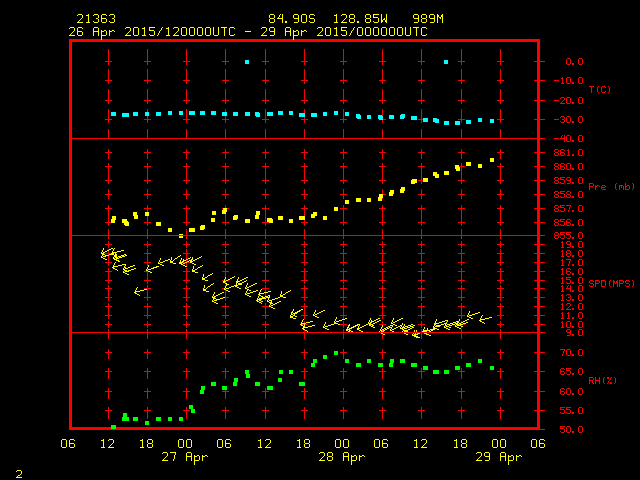Click the temperature axis value -20.0
Image resolution: width=640 pixels, height=480 pixels.
click(568, 100)
